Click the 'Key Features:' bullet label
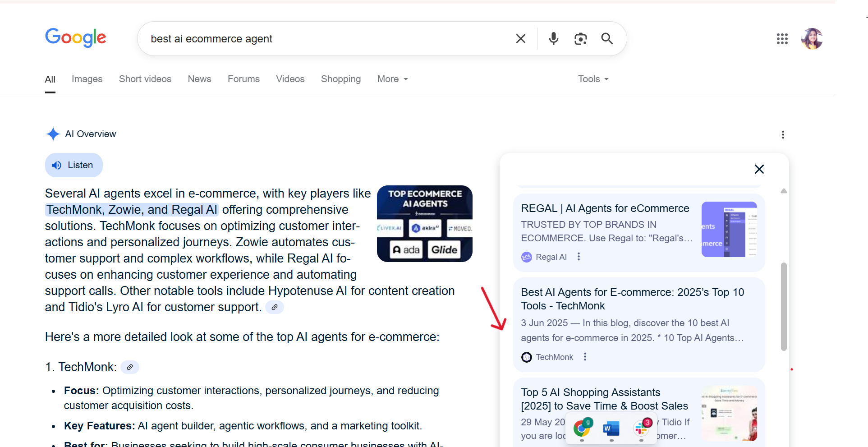Image resolution: width=868 pixels, height=447 pixels. tap(99, 426)
